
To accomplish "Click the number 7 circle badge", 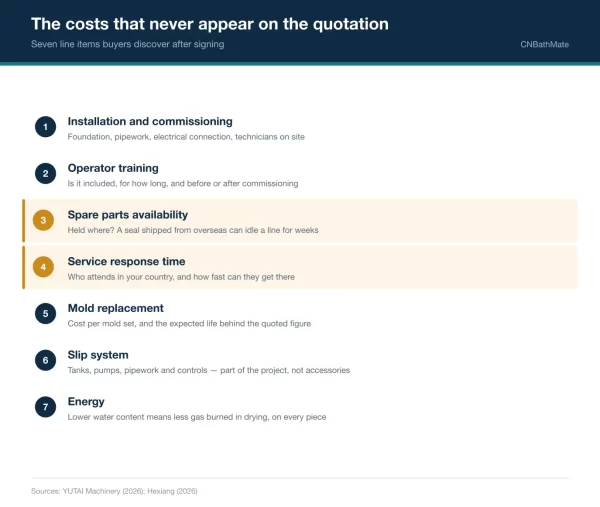I will (46, 407).
